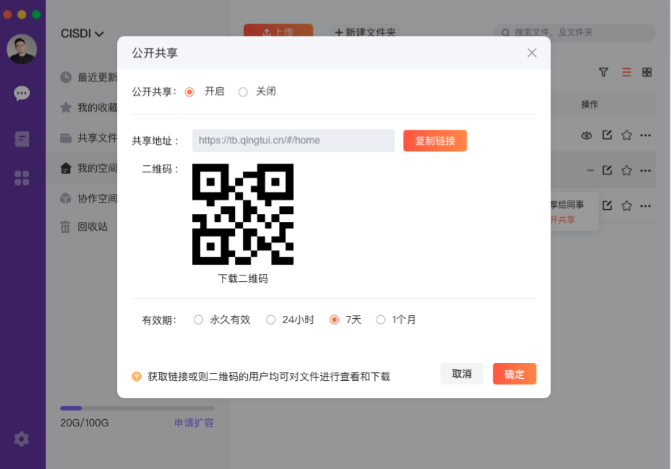Click the user avatar photo
This screenshot has height=469, width=671.
pyautogui.click(x=21, y=49)
